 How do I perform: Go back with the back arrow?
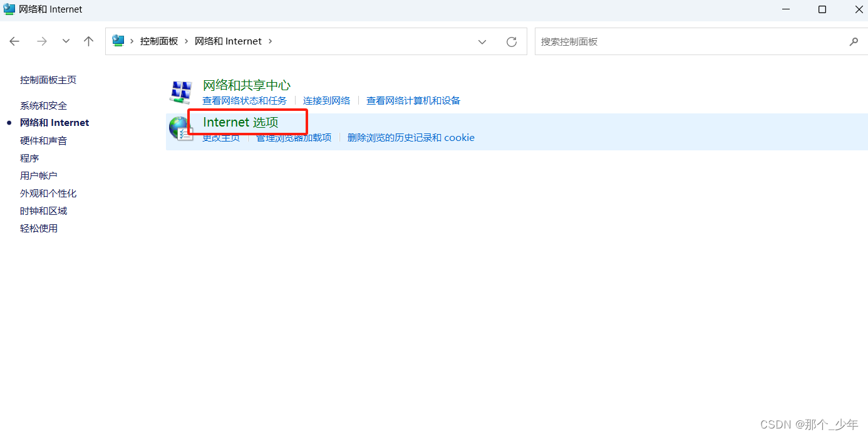click(14, 41)
